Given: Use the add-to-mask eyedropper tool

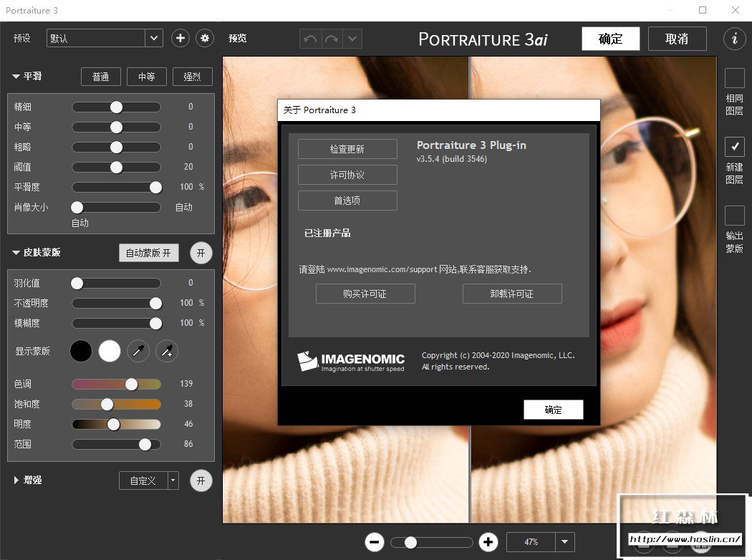Looking at the screenshot, I should [x=167, y=352].
